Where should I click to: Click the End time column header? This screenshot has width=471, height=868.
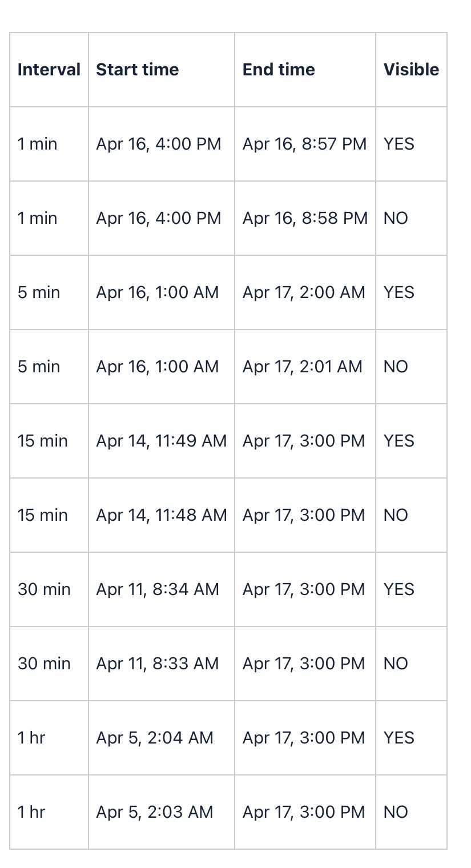[x=279, y=70]
